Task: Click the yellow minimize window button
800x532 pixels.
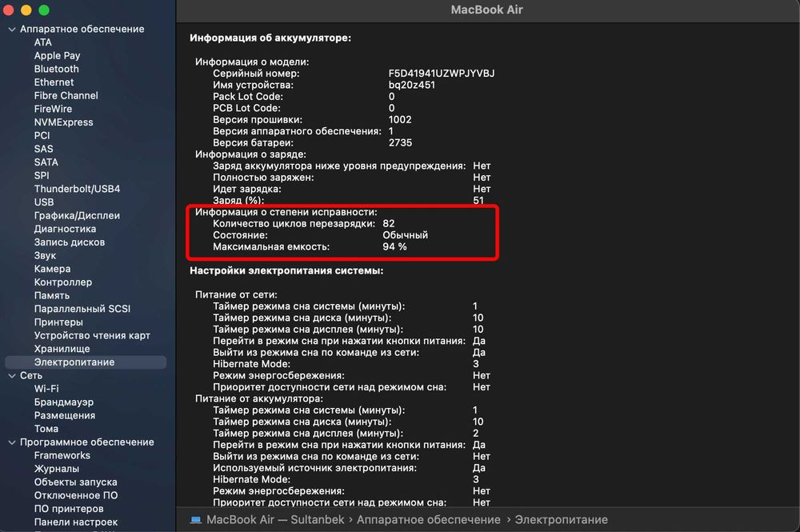Action: click(x=26, y=10)
